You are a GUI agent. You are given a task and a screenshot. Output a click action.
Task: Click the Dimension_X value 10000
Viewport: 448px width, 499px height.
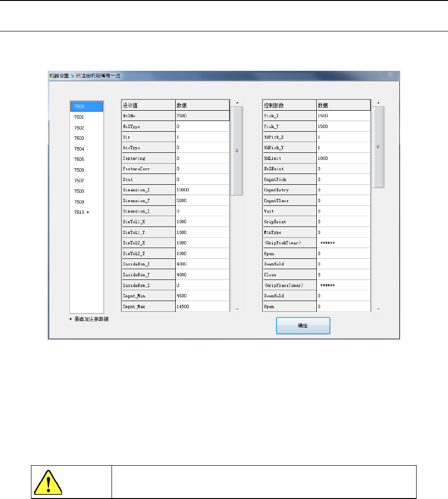coord(202,190)
